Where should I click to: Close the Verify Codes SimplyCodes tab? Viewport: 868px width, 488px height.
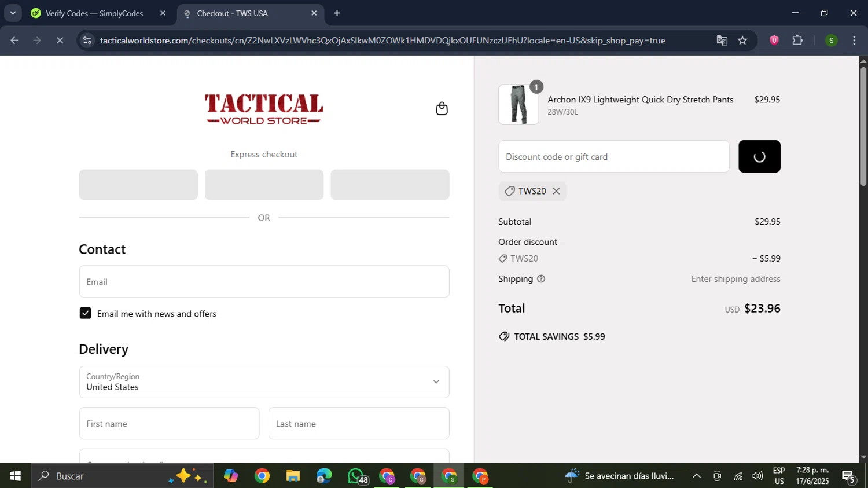point(163,13)
